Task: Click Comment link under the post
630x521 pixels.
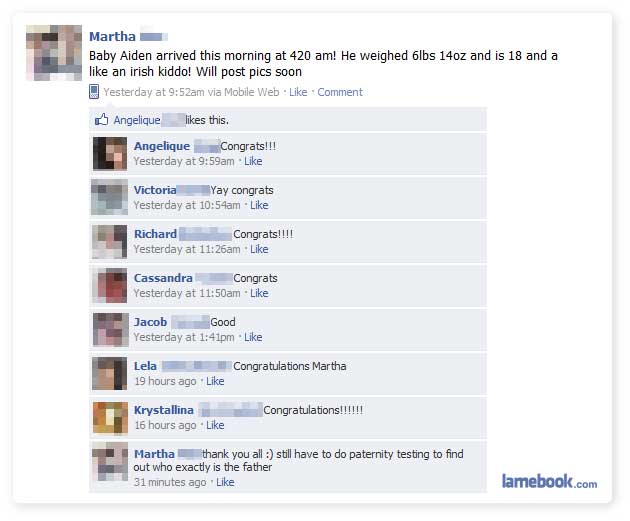Action: pos(340,92)
